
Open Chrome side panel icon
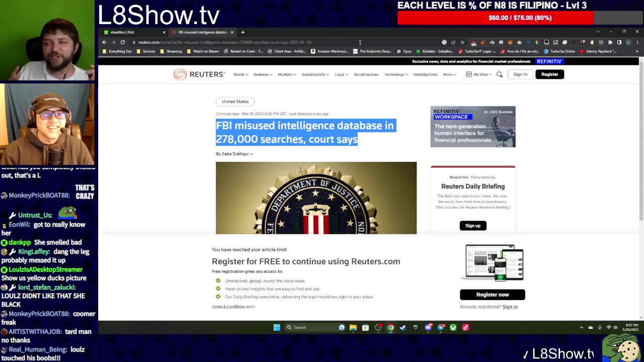(x=619, y=42)
